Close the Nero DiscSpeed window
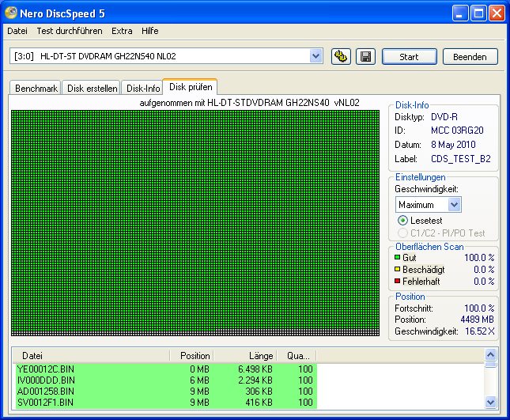Screen dimensions: 510x420 [x=497, y=13]
